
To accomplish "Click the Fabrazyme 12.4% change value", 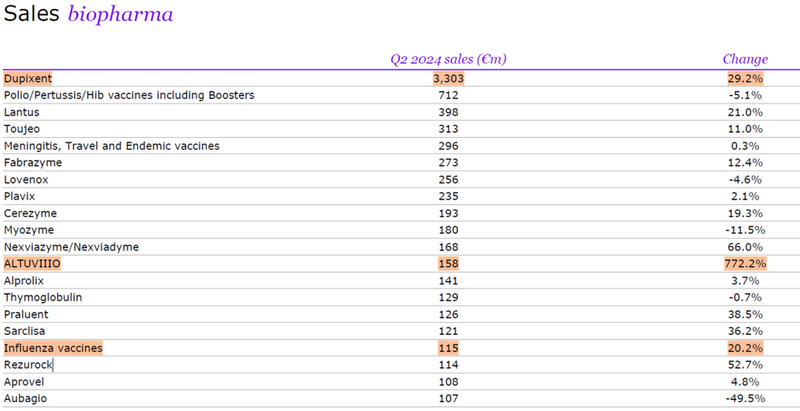I will 746,163.
